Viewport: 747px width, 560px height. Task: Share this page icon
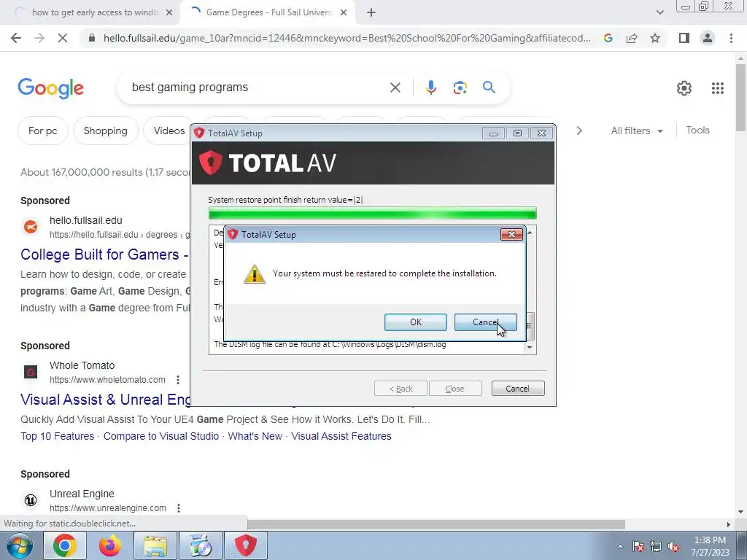(x=632, y=38)
